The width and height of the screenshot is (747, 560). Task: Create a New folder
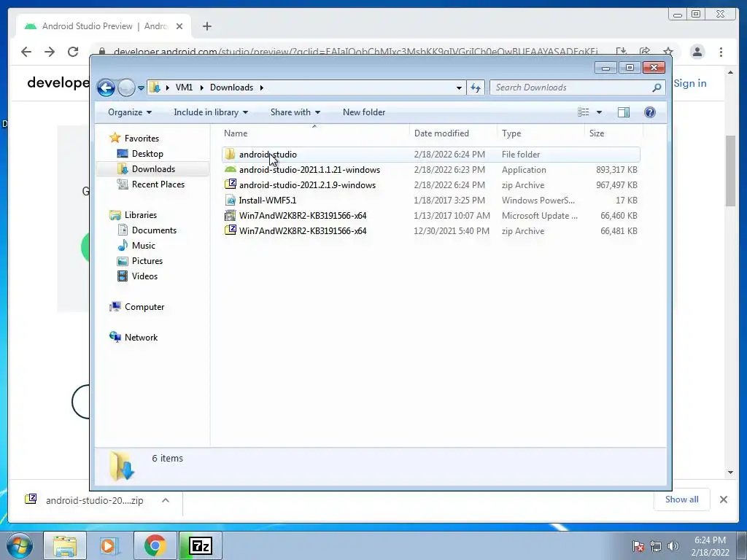click(364, 112)
